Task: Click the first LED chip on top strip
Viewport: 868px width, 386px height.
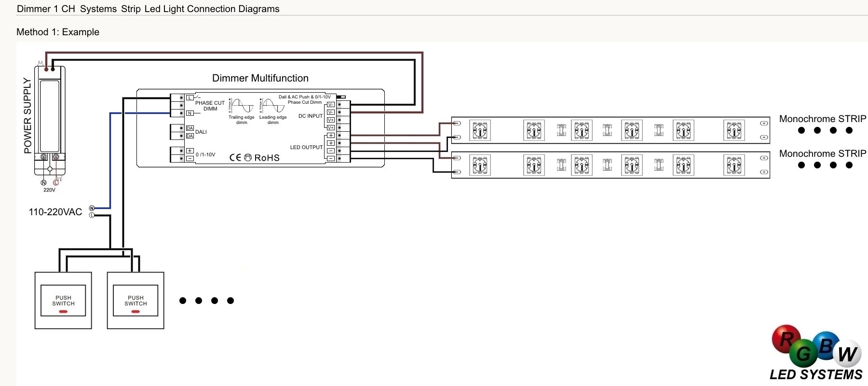Action: [x=480, y=130]
